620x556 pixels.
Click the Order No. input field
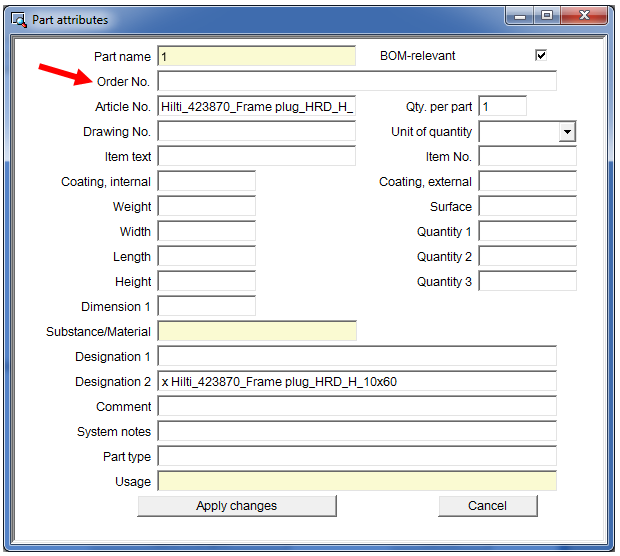coord(357,81)
